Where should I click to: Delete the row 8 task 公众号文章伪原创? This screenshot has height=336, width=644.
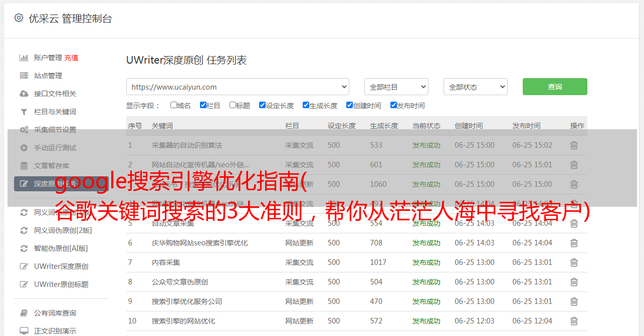coord(574,282)
